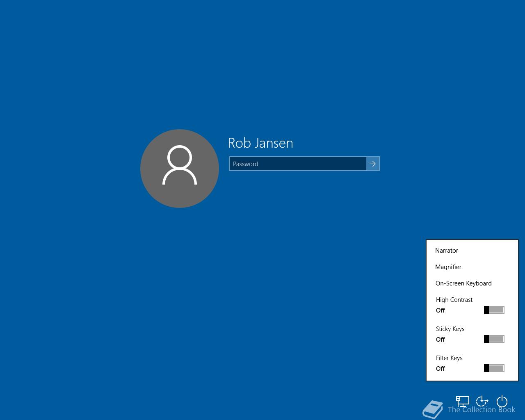Click the network connection icon

pos(463,402)
